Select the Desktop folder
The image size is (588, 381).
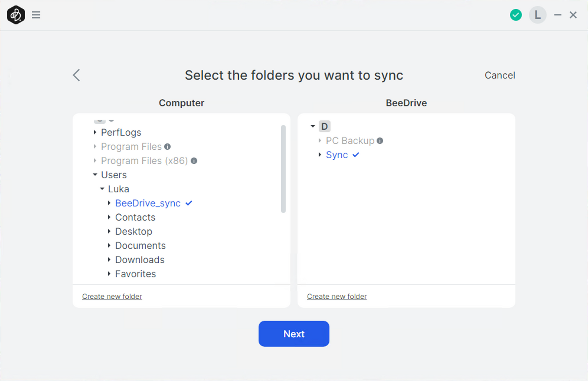tap(134, 232)
